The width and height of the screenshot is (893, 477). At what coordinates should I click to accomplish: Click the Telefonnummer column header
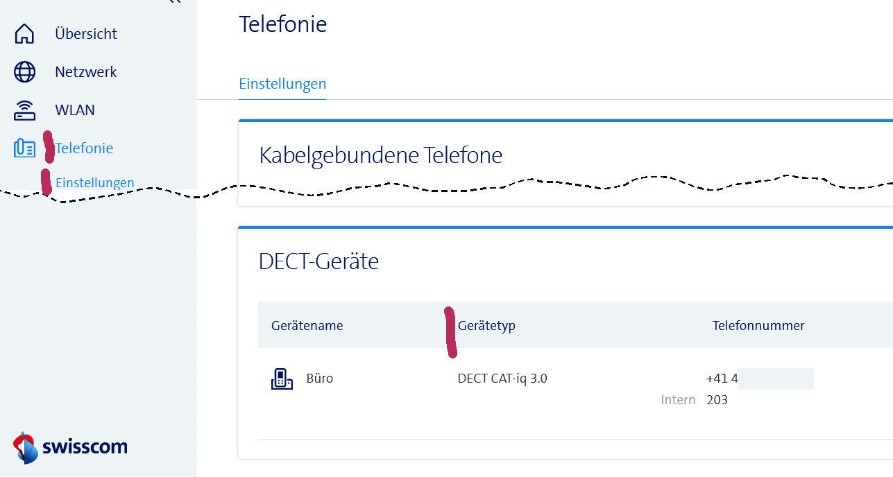(x=758, y=325)
